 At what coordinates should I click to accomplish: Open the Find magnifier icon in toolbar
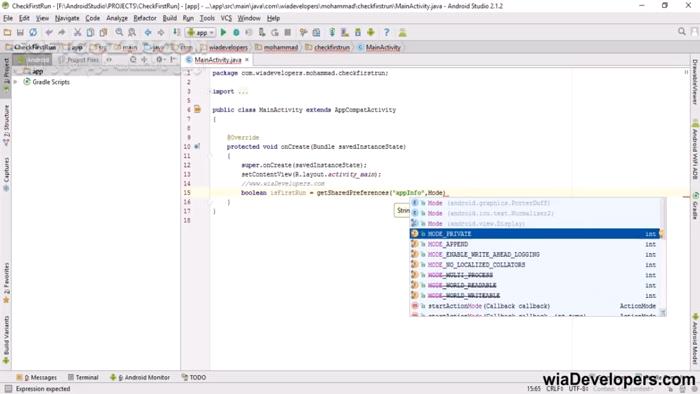(119, 32)
